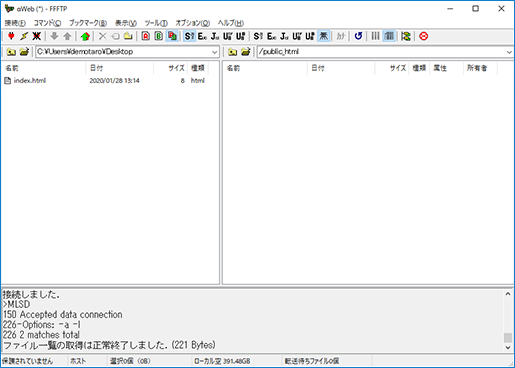This screenshot has width=515, height=368.
Task: Abort transfer with red stop icon
Action: (424, 36)
